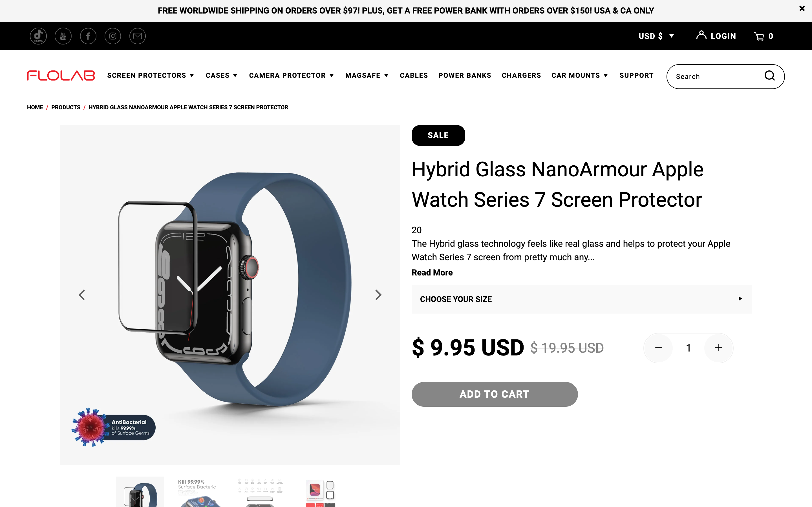Expand the Screen Protectors menu
The width and height of the screenshot is (812, 507).
pyautogui.click(x=151, y=75)
